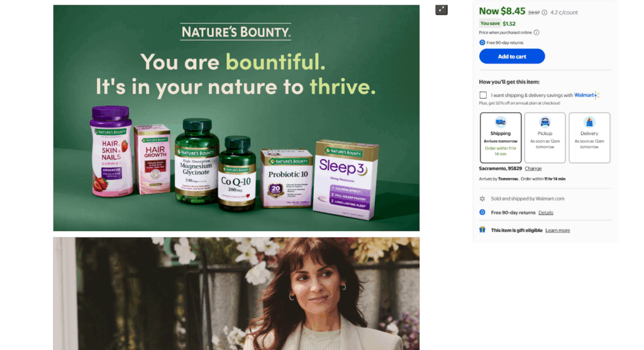Click the woman lifestyle photo below banner
Screen dimensions: 644x350
236,294
